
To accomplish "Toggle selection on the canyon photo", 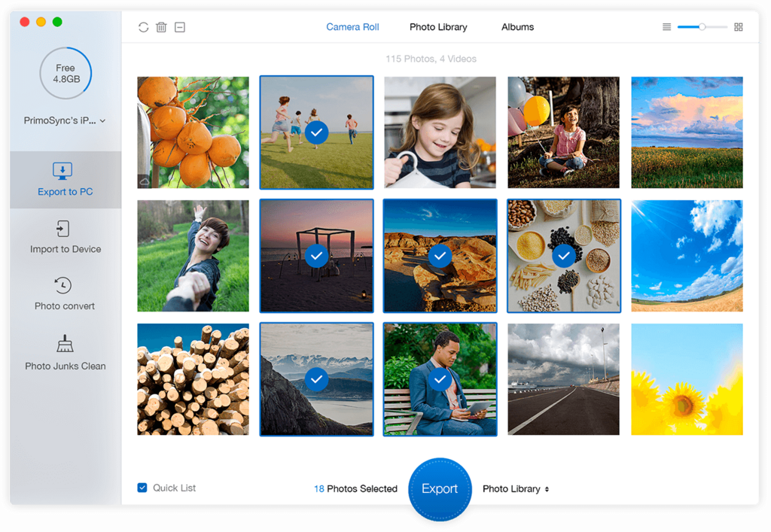I will click(x=440, y=255).
